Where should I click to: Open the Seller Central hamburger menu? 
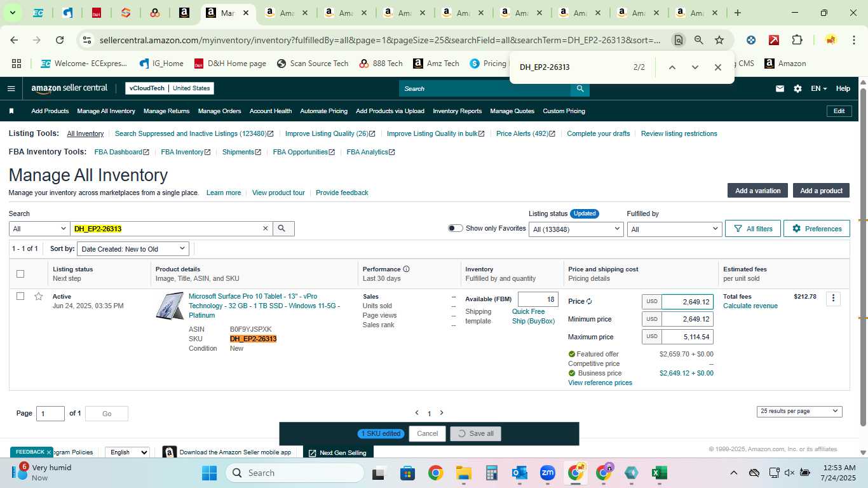[x=11, y=88]
